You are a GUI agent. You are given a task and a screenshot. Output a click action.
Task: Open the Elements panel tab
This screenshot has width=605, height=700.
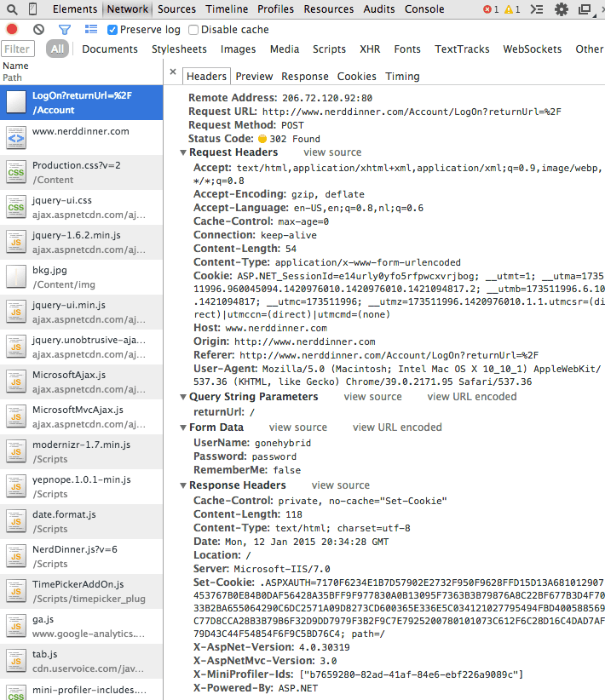[x=75, y=9]
